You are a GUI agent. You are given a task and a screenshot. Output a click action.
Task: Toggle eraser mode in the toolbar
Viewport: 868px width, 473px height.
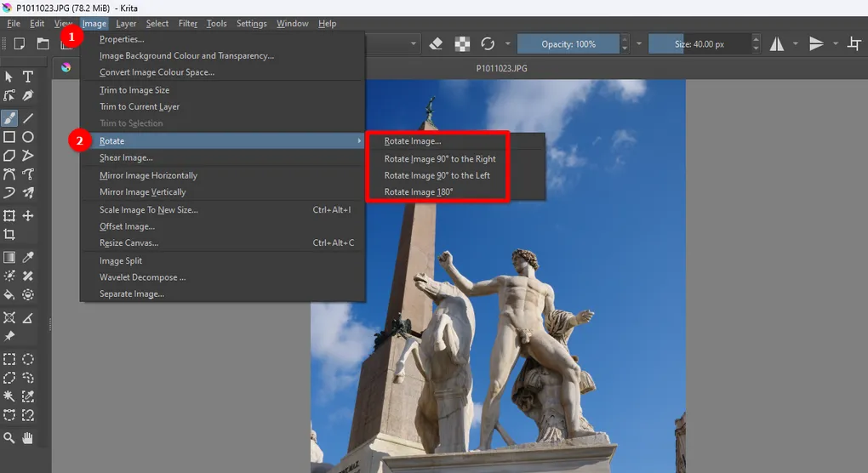pos(436,44)
